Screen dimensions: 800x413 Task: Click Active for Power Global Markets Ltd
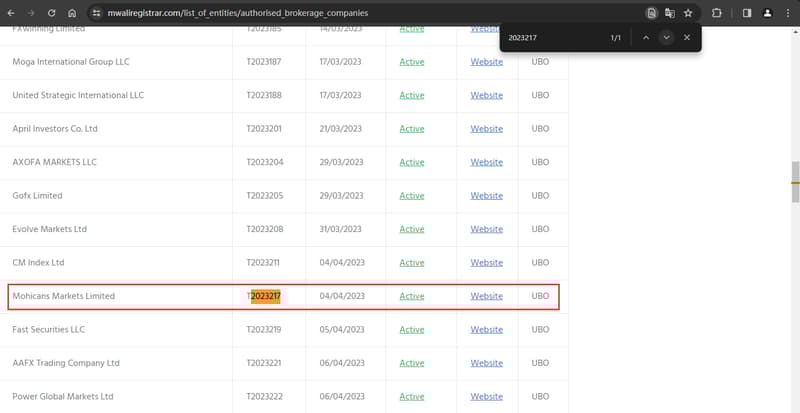[412, 397]
